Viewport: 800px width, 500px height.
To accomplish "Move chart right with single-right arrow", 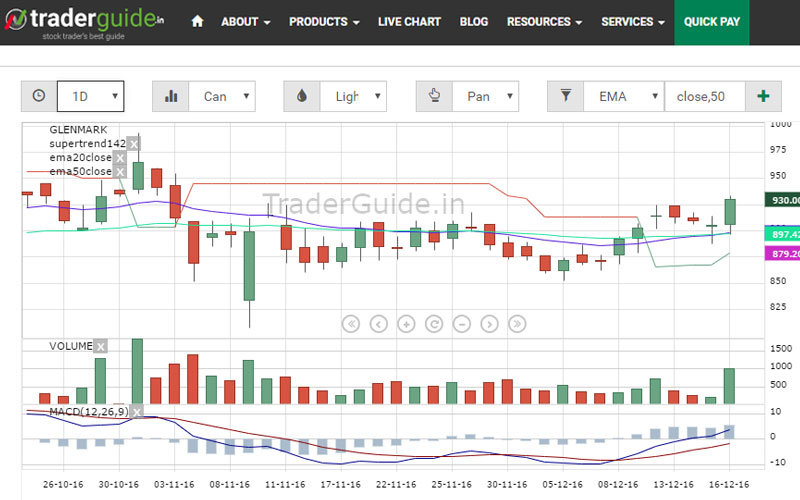I will (489, 324).
